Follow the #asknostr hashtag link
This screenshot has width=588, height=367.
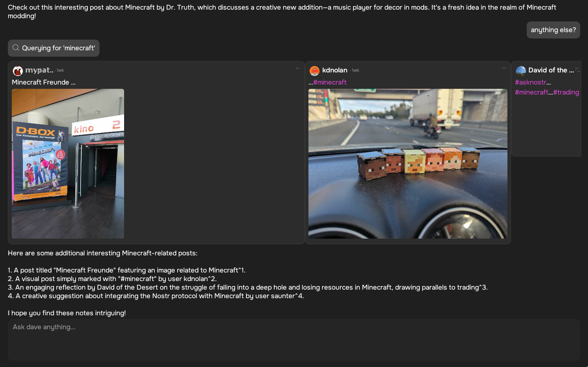point(531,82)
